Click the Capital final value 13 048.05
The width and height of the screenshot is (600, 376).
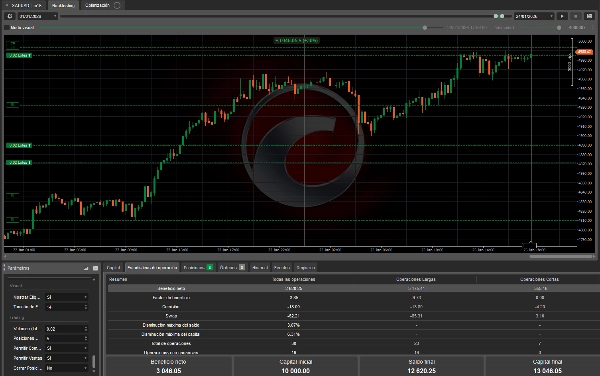548,371
